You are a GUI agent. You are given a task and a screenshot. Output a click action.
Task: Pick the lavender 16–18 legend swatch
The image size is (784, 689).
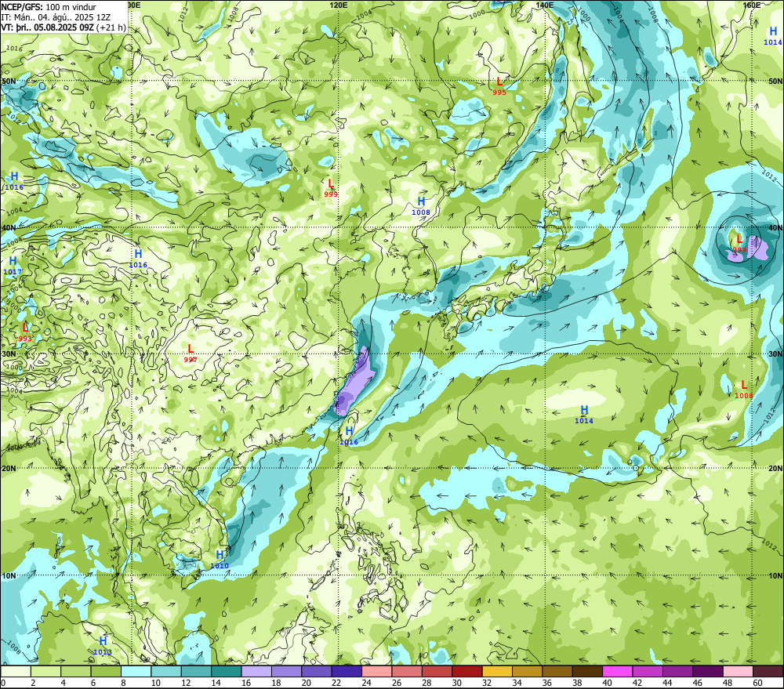(256, 672)
